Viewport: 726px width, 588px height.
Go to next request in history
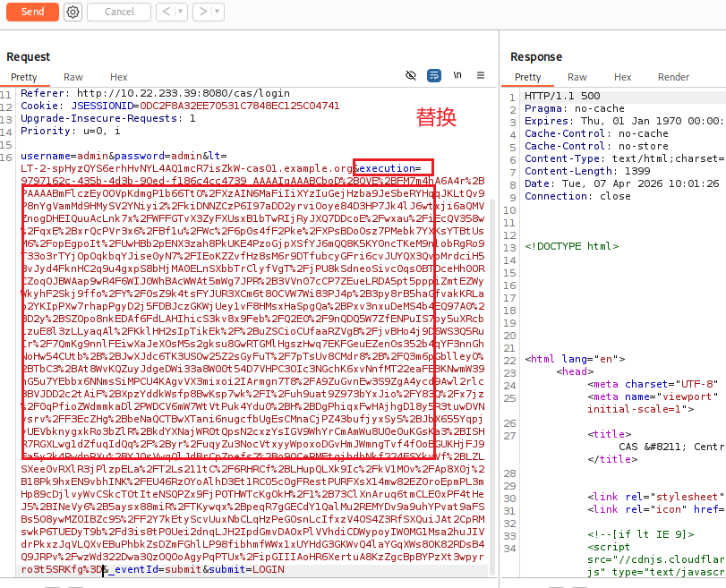202,12
